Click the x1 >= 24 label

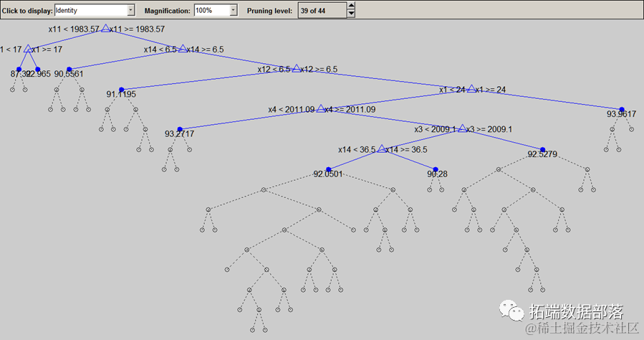491,89
